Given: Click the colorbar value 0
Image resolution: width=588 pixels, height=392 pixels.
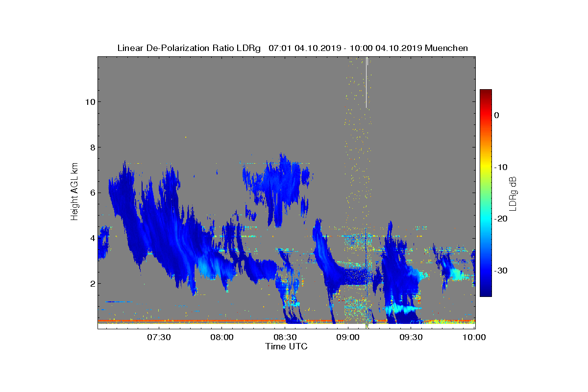Looking at the screenshot, I should (x=496, y=115).
